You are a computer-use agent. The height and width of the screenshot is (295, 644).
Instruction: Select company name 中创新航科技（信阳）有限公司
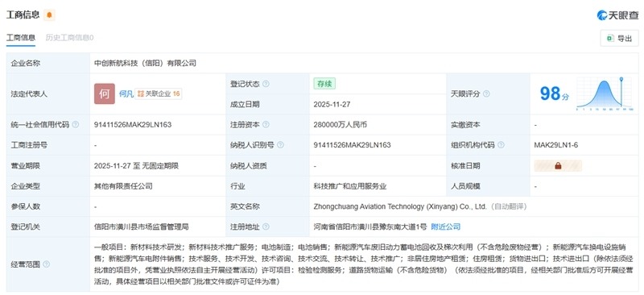(146, 64)
